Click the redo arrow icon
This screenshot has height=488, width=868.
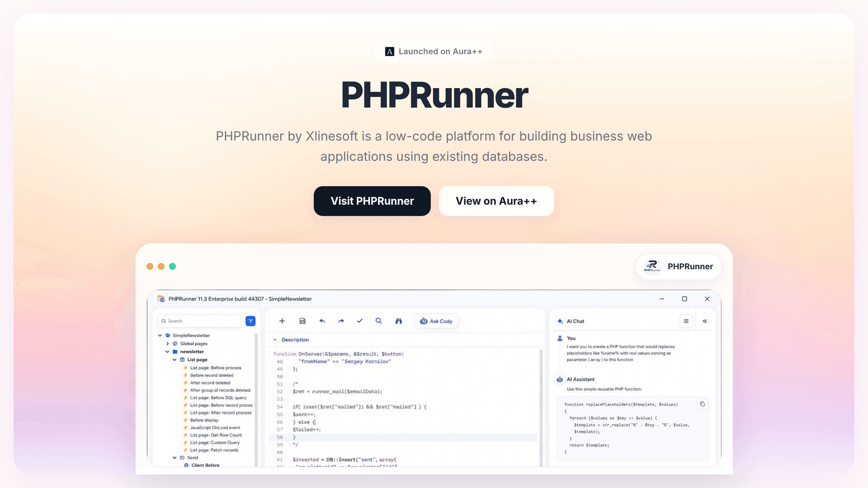pyautogui.click(x=341, y=321)
